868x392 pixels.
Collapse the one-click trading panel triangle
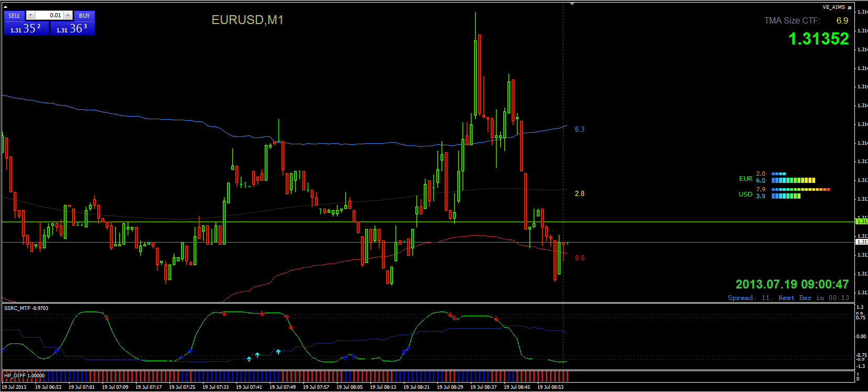[5, 7]
